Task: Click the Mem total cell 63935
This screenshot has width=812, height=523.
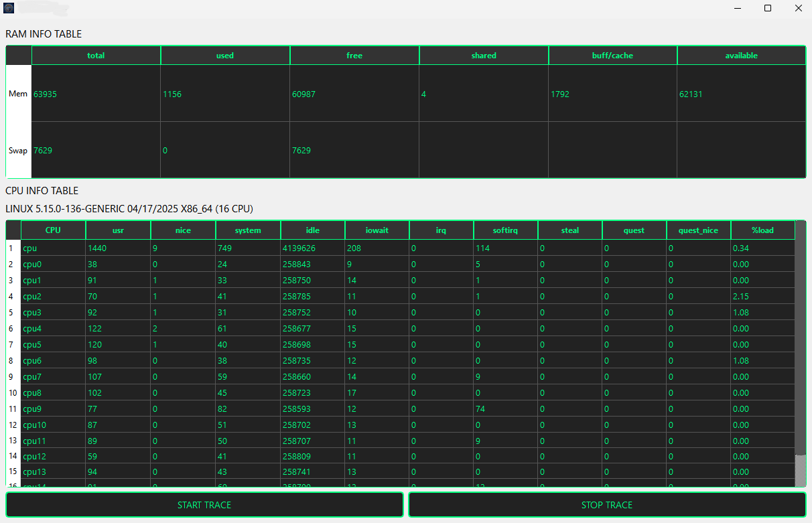Action: [96, 94]
